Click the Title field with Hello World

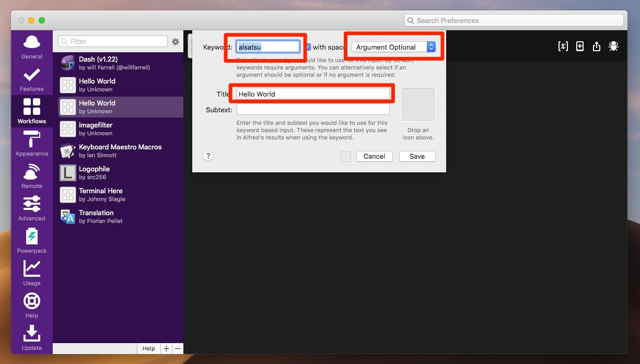pyautogui.click(x=313, y=94)
